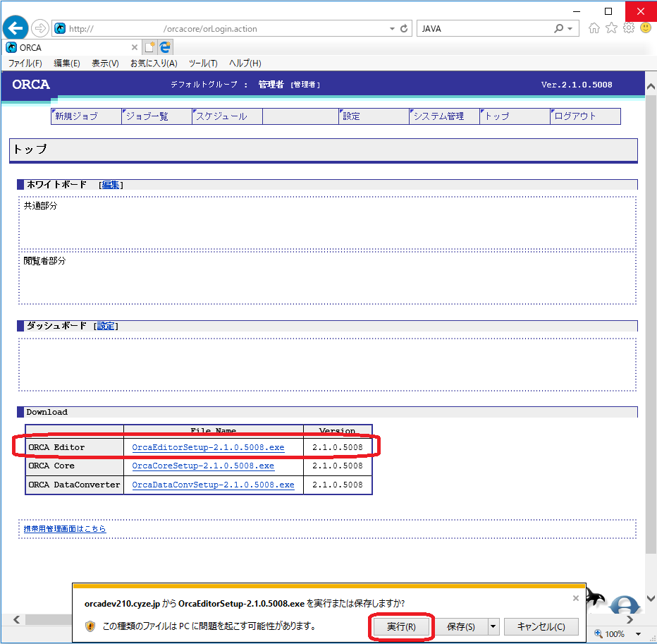Open the search provider dropdown arrow

pos(570,29)
